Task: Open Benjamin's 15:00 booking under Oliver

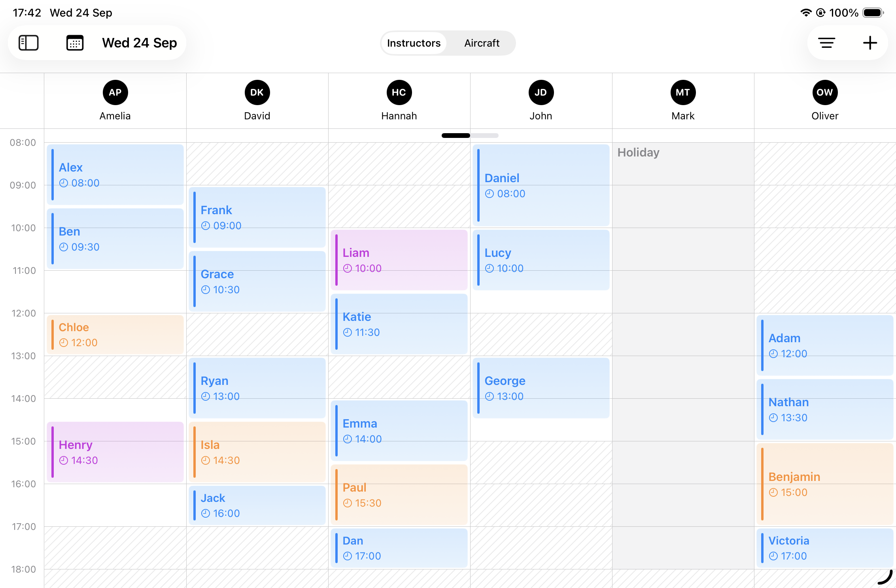Action: [825, 484]
